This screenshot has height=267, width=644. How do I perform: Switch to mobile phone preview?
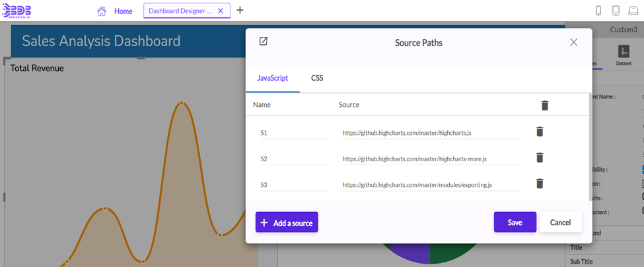[x=598, y=11]
